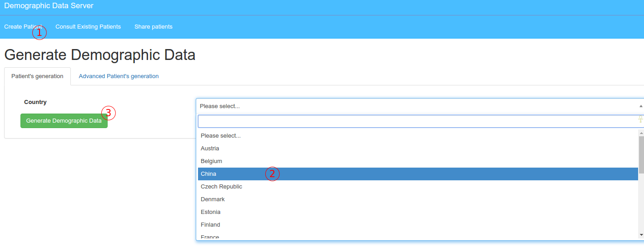Viewport: 644px width, 248px height.
Task: Click the country list scroll-down arrow
Action: (x=641, y=235)
